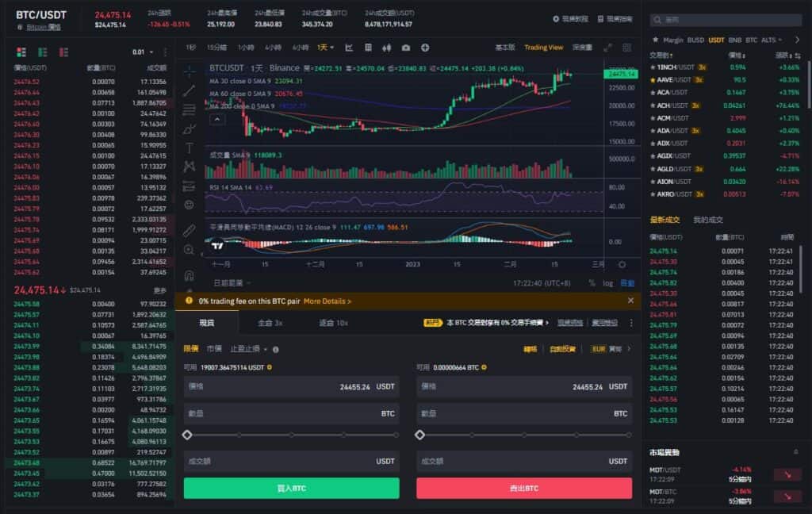Switch to the cross margin 3x tab

pyautogui.click(x=270, y=323)
